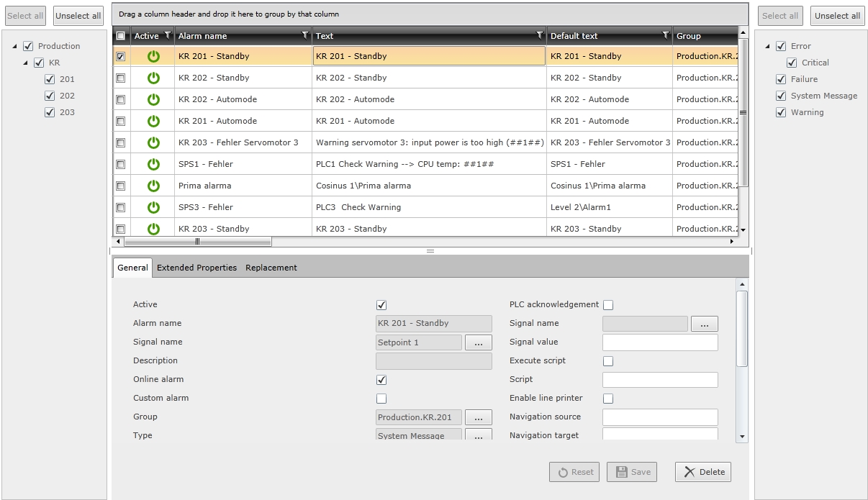This screenshot has width=868, height=500.
Task: Click the filter icon on Active column
Action: coord(168,35)
